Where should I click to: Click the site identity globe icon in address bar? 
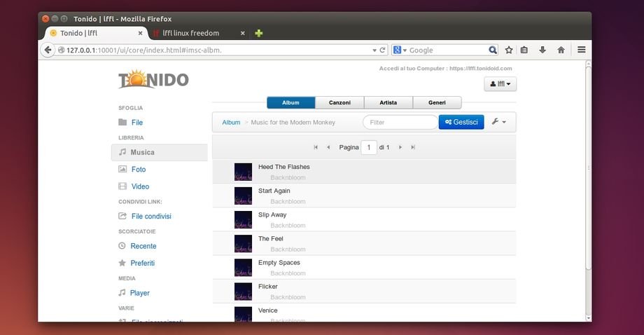(x=61, y=50)
